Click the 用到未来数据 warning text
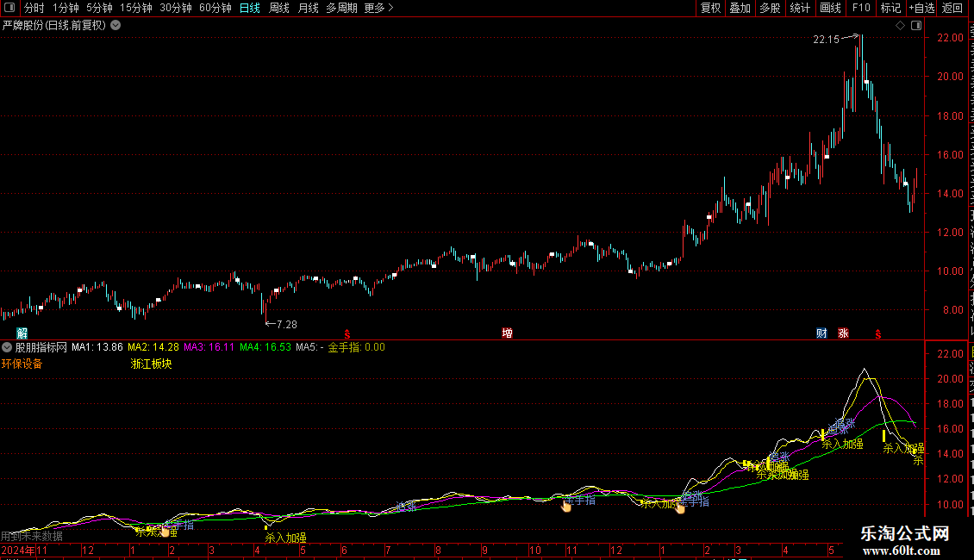The width and height of the screenshot is (974, 560). (x=32, y=536)
